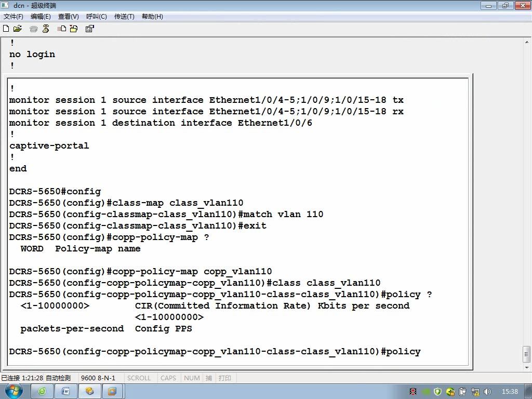Click the 已连接 1:21:28 status text
The image size is (532, 399).
[22, 378]
